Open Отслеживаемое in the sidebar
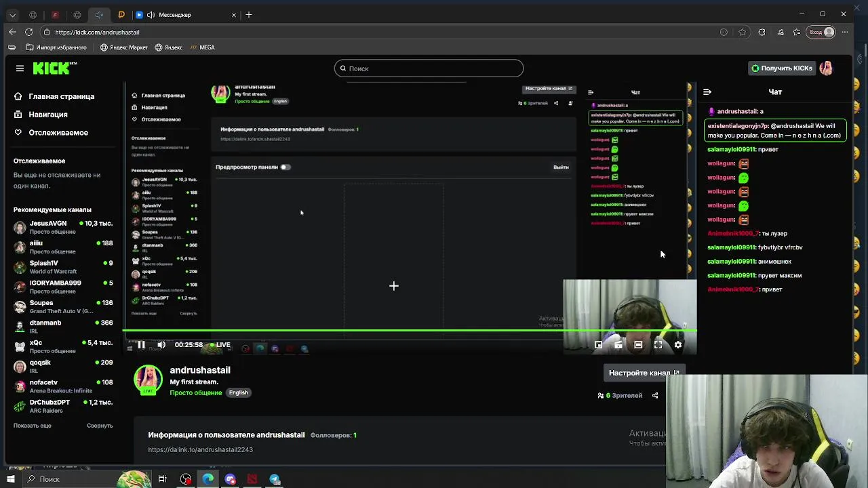868x488 pixels. point(51,133)
